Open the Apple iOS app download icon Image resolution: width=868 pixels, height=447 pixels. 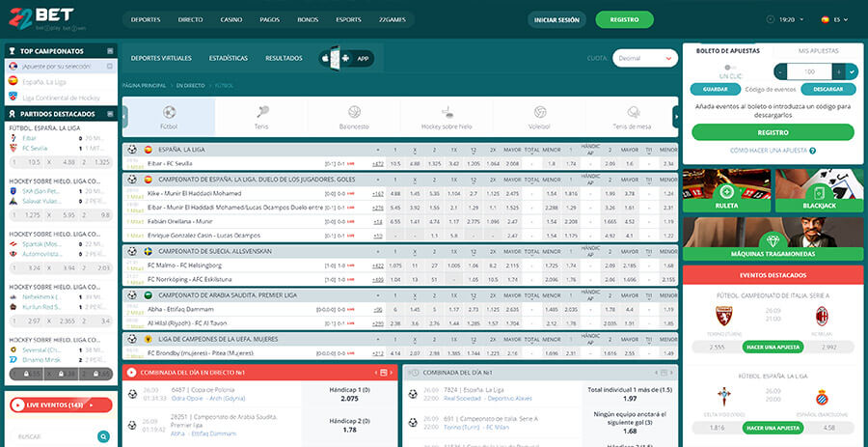(326, 58)
